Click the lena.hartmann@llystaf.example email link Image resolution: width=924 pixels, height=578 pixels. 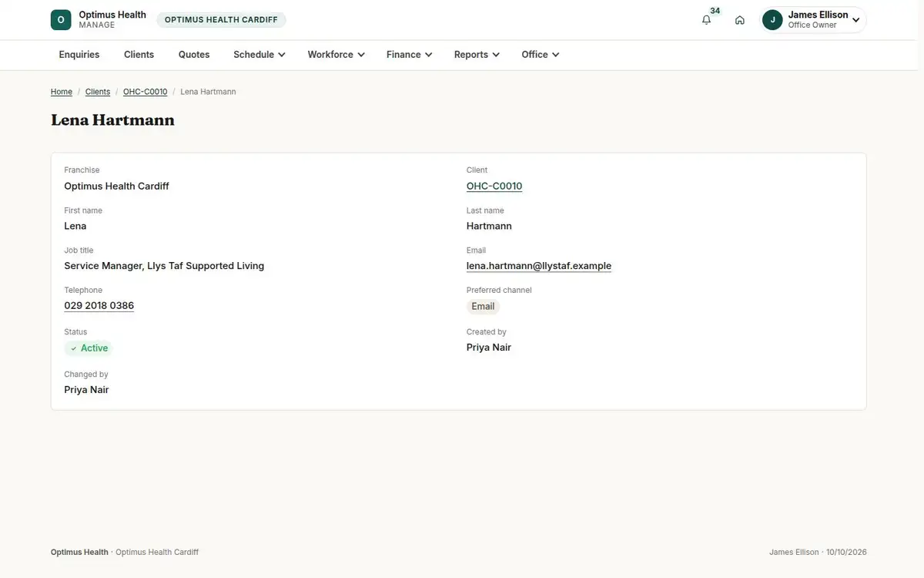click(x=539, y=266)
